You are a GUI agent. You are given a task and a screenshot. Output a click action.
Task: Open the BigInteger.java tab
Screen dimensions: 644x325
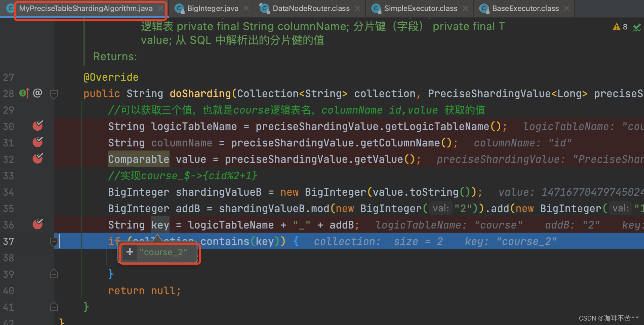tap(213, 8)
